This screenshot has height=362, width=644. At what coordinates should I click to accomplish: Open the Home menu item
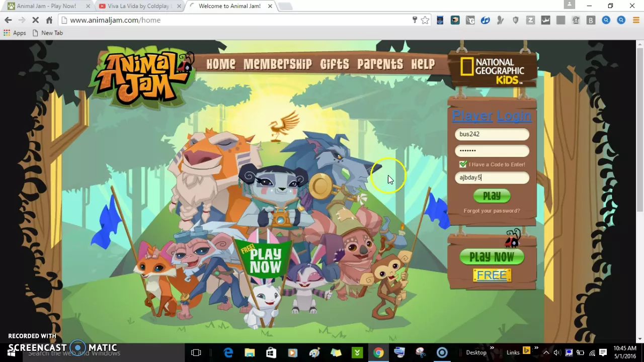[x=221, y=64]
